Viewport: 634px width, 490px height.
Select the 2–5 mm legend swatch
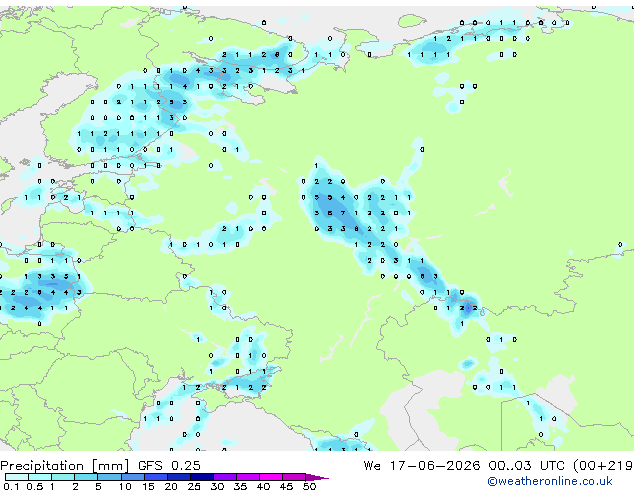point(86,477)
